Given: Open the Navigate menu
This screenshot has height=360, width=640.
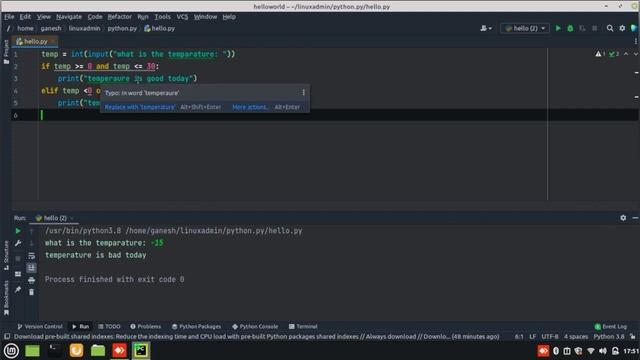Looking at the screenshot, I should point(69,17).
